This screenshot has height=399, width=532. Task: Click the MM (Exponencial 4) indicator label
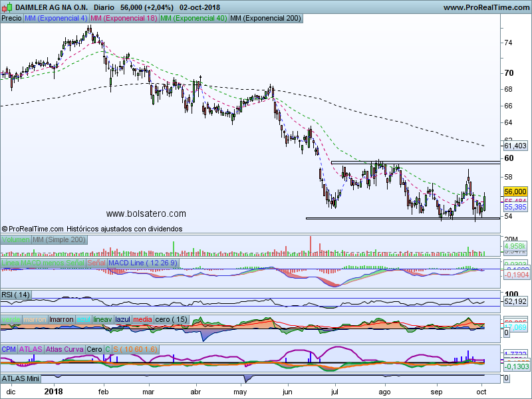tap(56, 19)
